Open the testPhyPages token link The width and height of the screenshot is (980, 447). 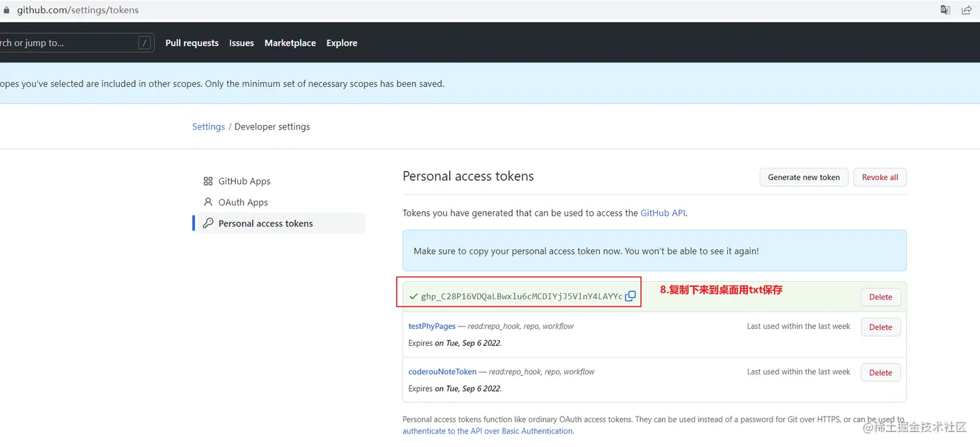click(x=432, y=326)
